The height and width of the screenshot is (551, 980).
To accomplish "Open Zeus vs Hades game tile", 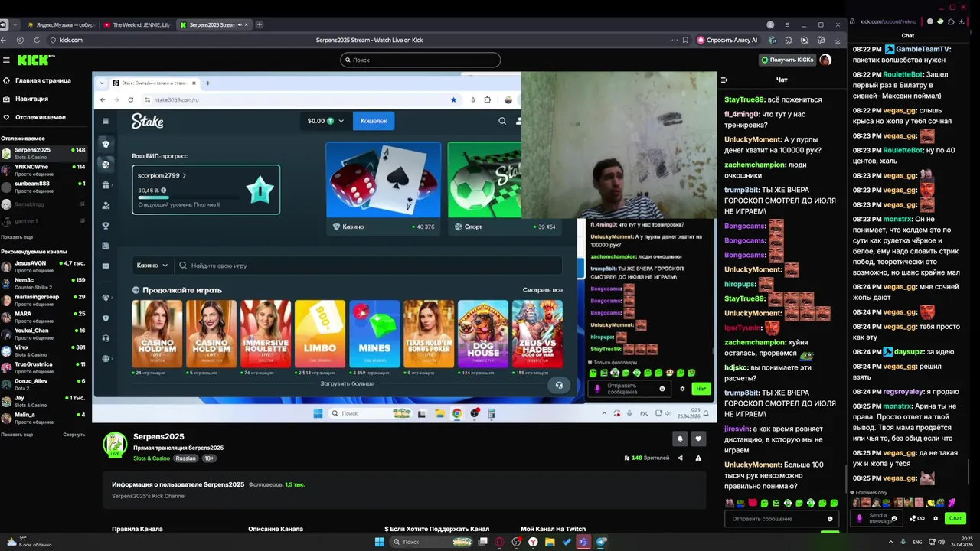I will point(537,334).
